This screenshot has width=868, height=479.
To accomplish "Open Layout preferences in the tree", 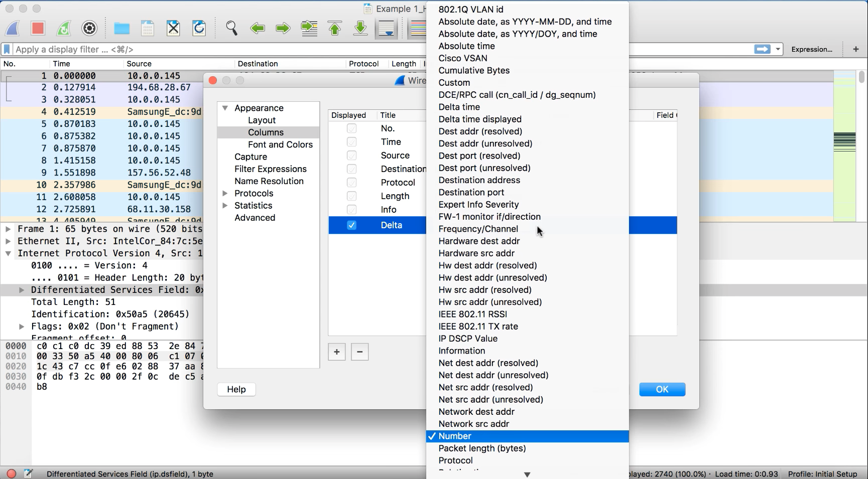I will pos(262,120).
